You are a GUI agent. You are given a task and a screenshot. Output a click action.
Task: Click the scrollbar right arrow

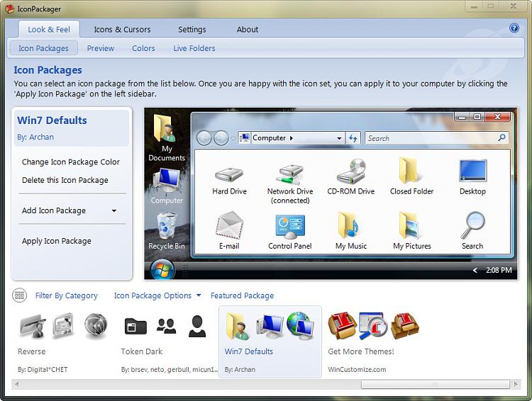(516, 384)
